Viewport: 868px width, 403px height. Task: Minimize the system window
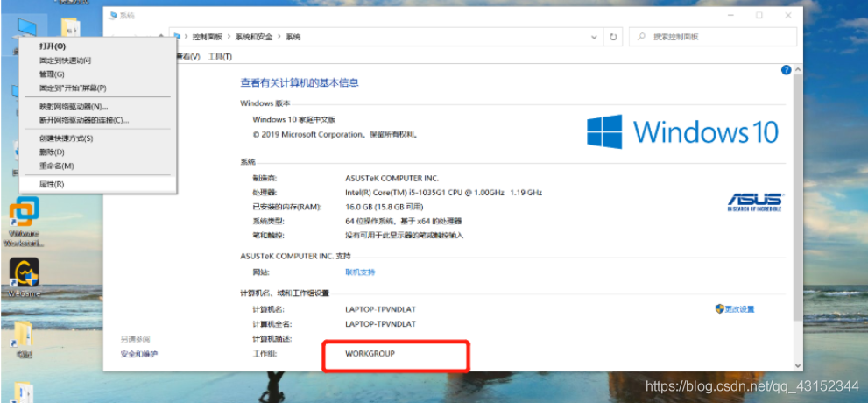point(730,16)
